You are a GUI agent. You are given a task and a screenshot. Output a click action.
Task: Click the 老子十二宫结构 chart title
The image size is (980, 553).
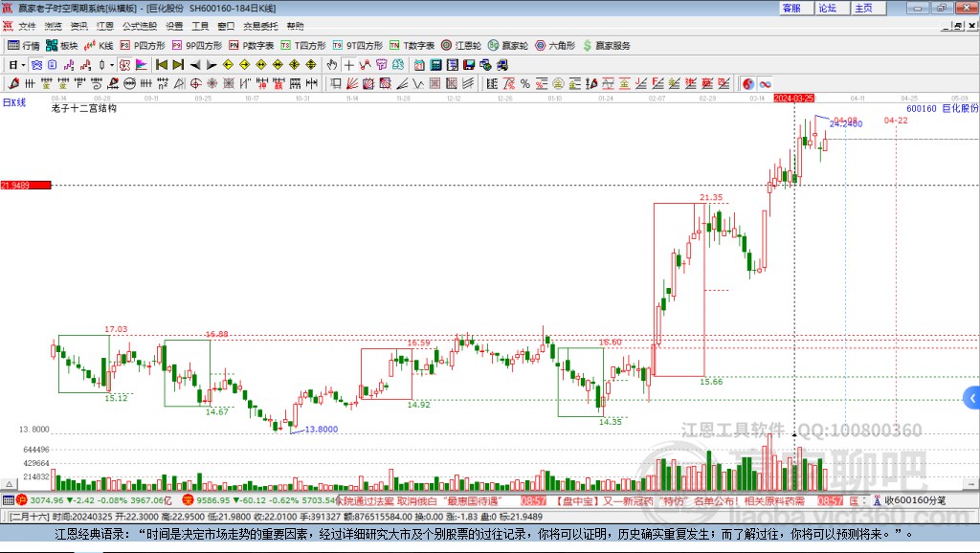[84, 108]
